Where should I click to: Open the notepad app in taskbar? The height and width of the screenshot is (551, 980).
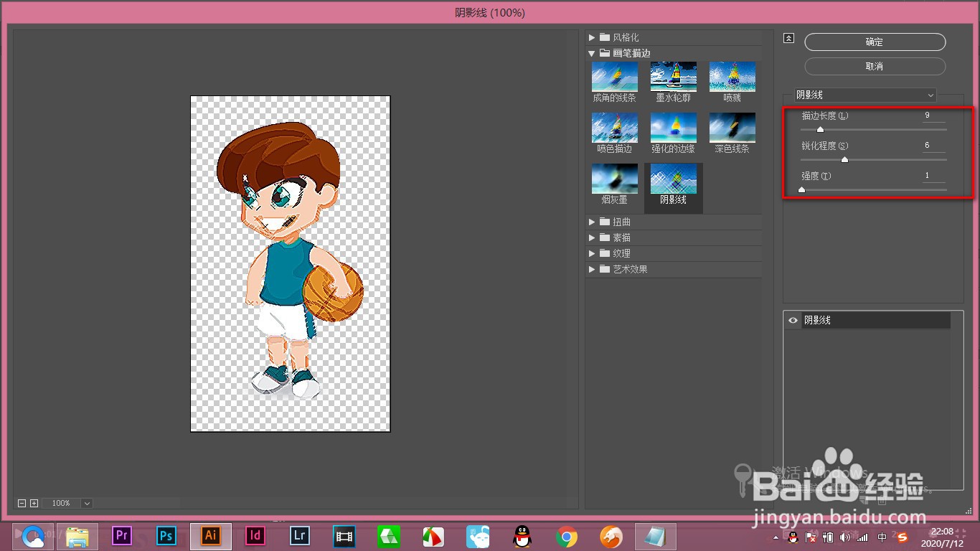(656, 536)
